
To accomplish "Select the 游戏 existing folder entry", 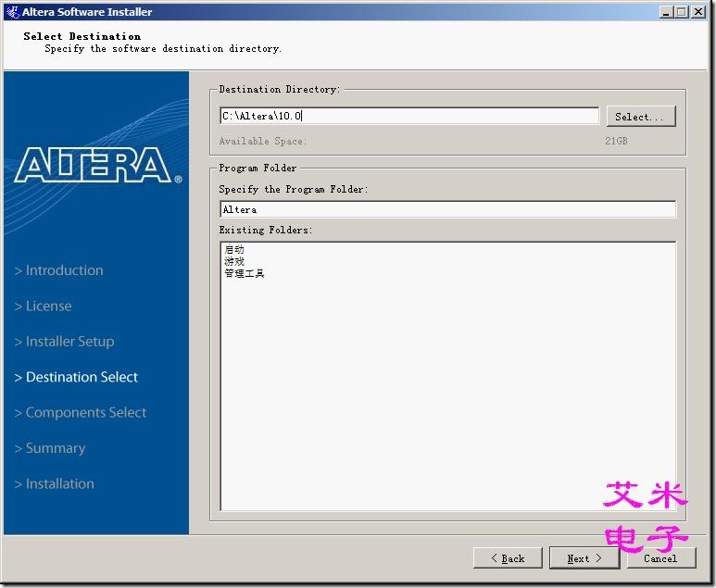I will pos(234,261).
